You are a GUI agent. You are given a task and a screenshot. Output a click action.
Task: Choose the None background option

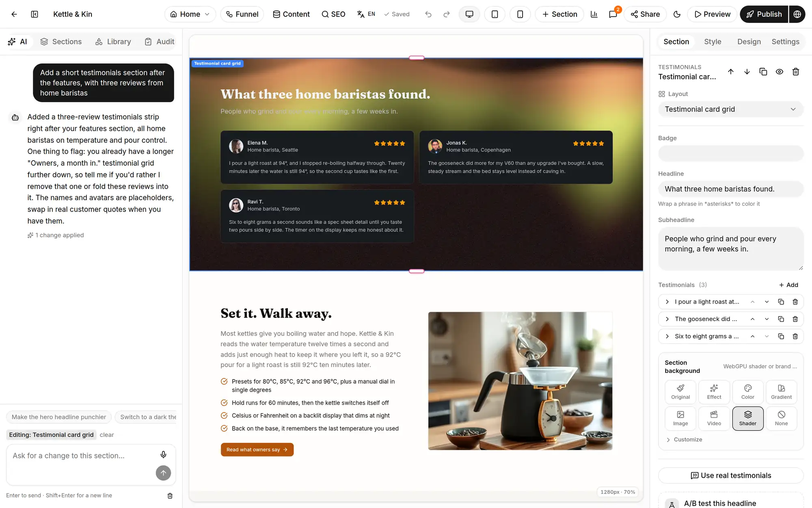[x=781, y=418]
